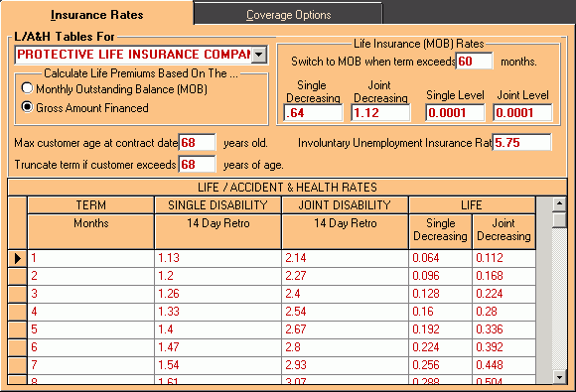576x392 pixels.
Task: Click the Single Decreasing sub-column header in table
Action: (x=440, y=231)
